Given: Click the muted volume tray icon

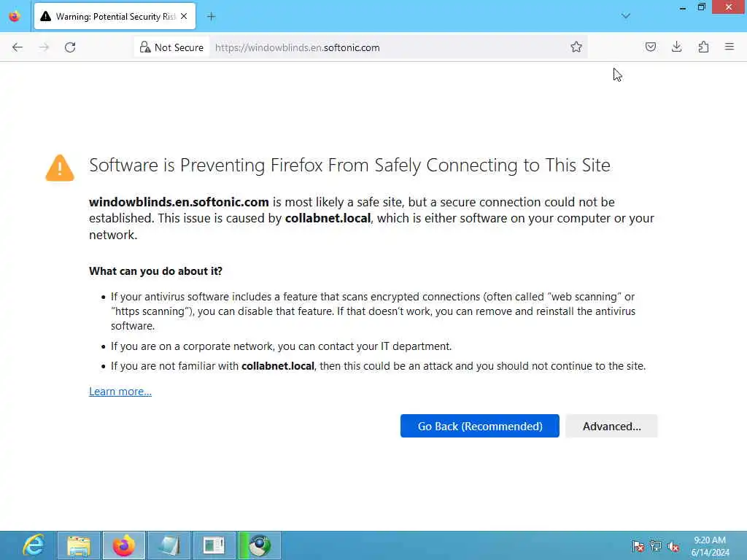Looking at the screenshot, I should 673,546.
